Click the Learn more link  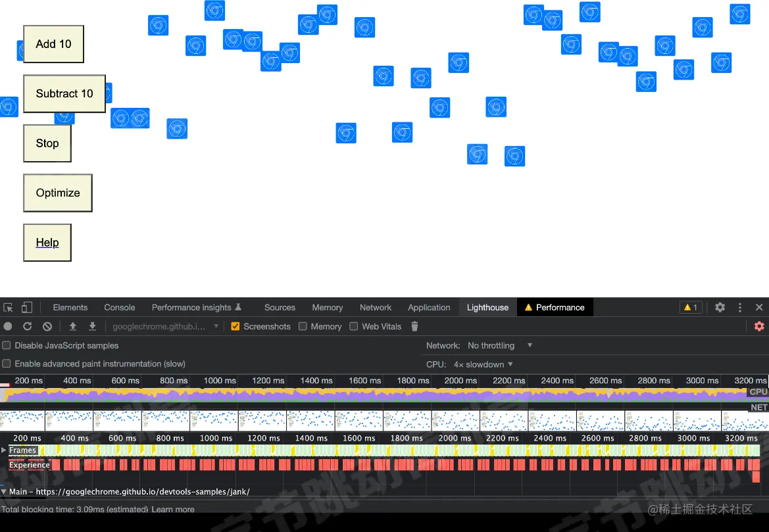[172, 510]
